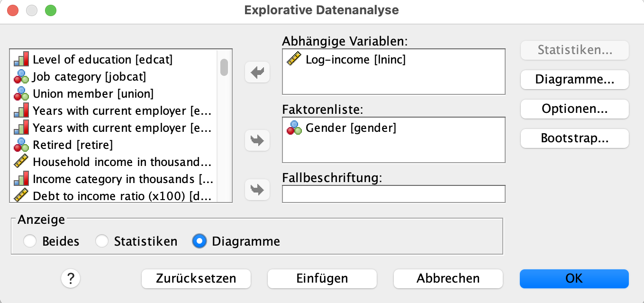Click the nominal icon beside Retired [retire]
The image size is (644, 303).
click(21, 145)
